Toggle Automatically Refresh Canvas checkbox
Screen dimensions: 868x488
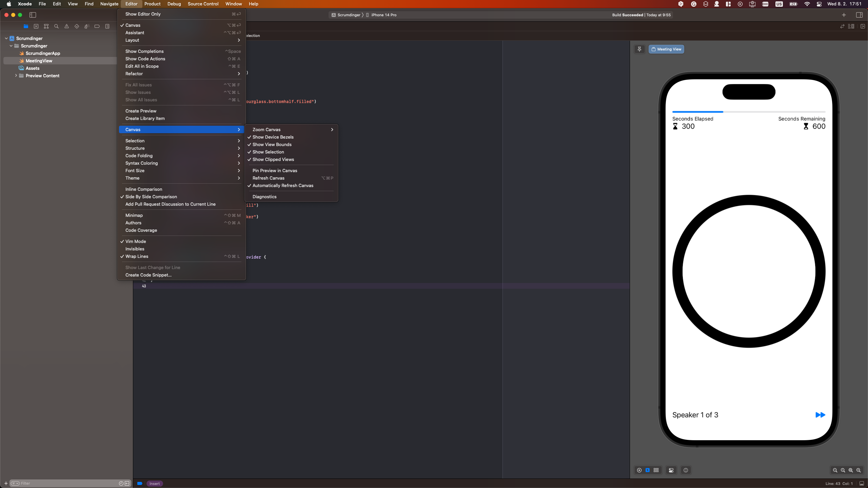point(283,185)
